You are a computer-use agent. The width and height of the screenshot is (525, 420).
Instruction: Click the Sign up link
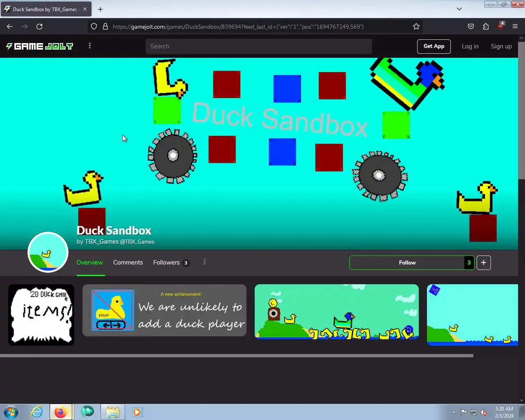(x=501, y=46)
